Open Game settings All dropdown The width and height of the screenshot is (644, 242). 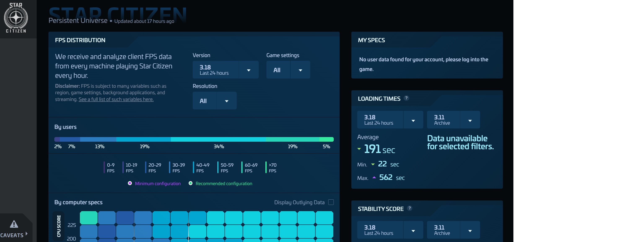pos(300,70)
